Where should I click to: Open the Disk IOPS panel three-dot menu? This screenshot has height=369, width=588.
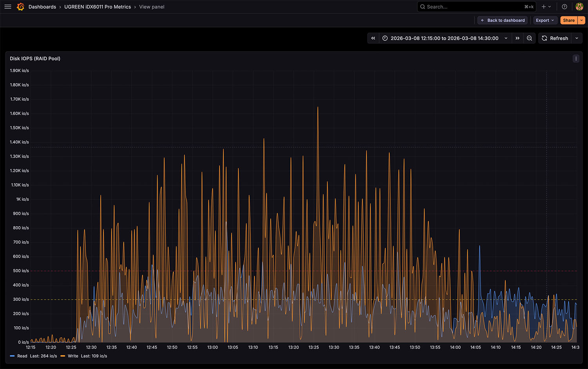[x=576, y=58]
